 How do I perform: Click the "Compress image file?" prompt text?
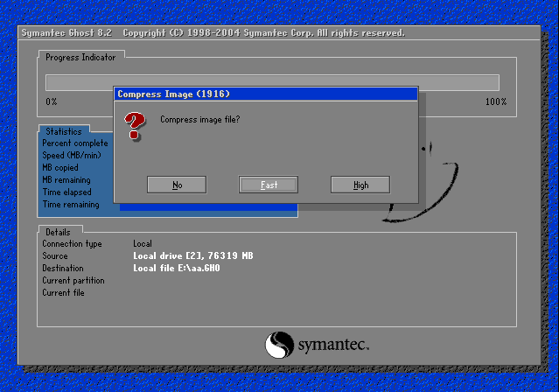tap(200, 120)
